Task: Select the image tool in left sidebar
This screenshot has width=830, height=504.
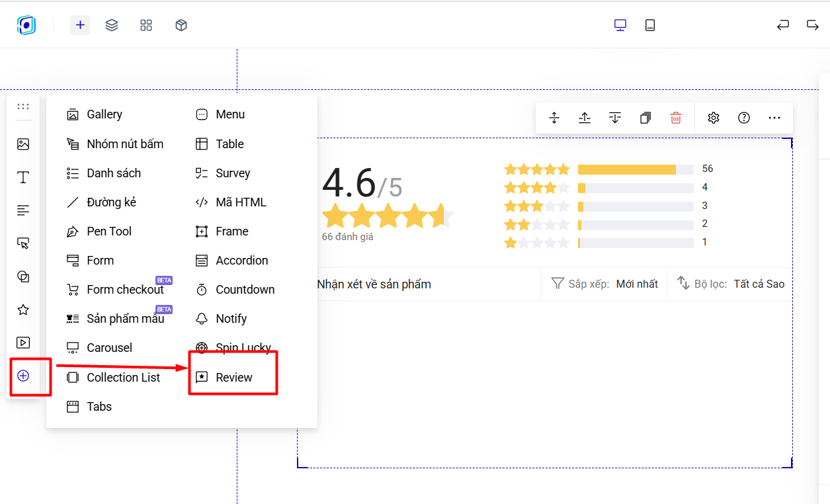Action: pyautogui.click(x=23, y=144)
